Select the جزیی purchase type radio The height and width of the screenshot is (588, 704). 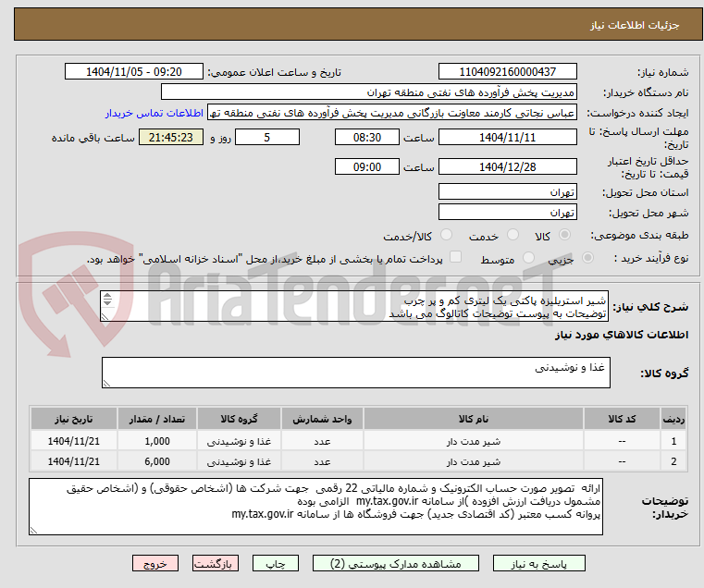tap(587, 258)
